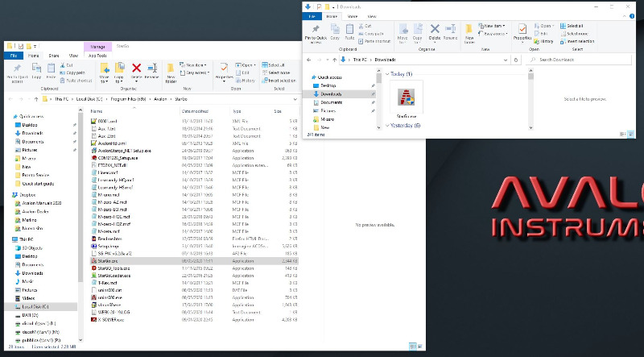Open the New item dropdown in StarGo window
The width and height of the screenshot is (644, 357).
[x=193, y=65]
